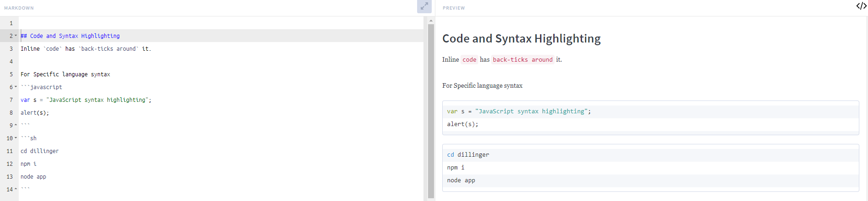Viewport: 868px width, 201px height.
Task: Collapse the javascript code fold on line 6
Action: (x=16, y=87)
